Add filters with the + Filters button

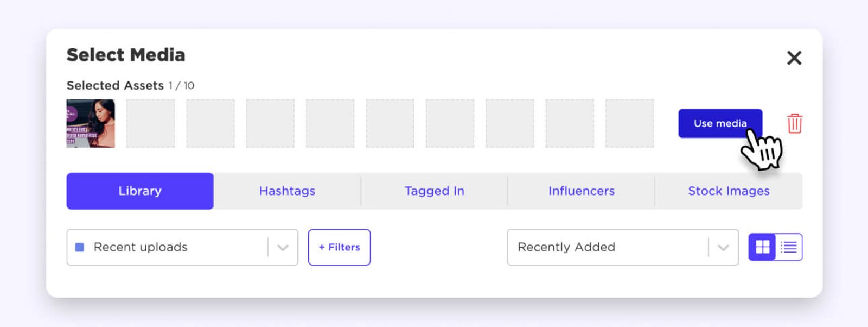pos(339,247)
